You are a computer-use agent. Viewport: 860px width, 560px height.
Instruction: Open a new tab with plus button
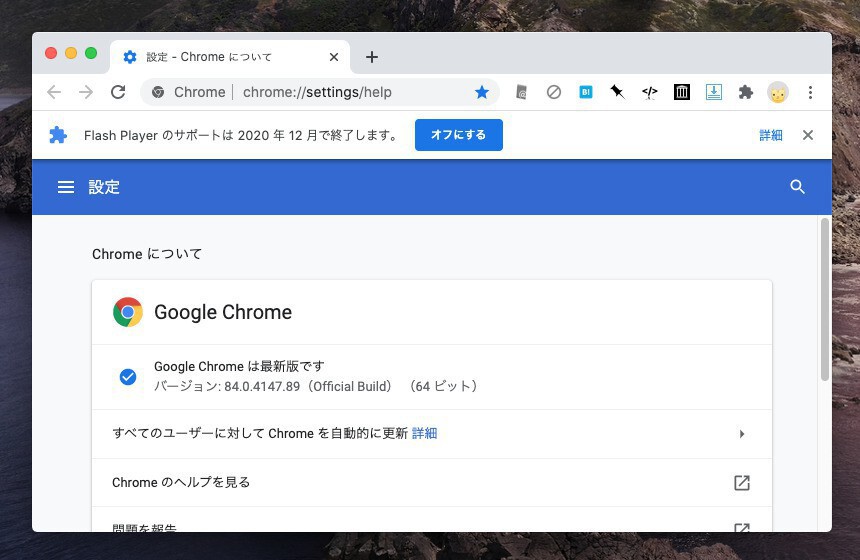(x=371, y=57)
